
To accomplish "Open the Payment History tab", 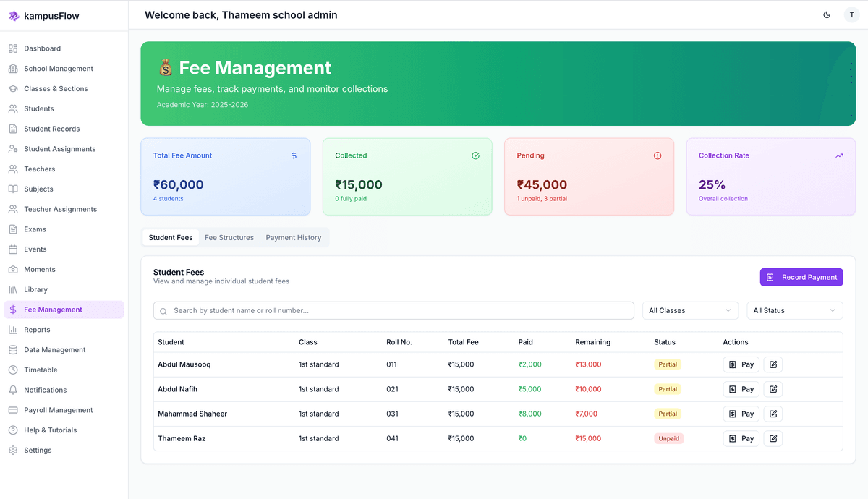I will point(293,237).
